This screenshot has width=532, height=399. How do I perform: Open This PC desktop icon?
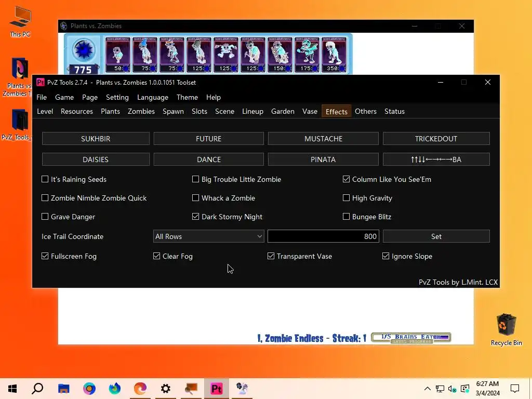(x=20, y=22)
